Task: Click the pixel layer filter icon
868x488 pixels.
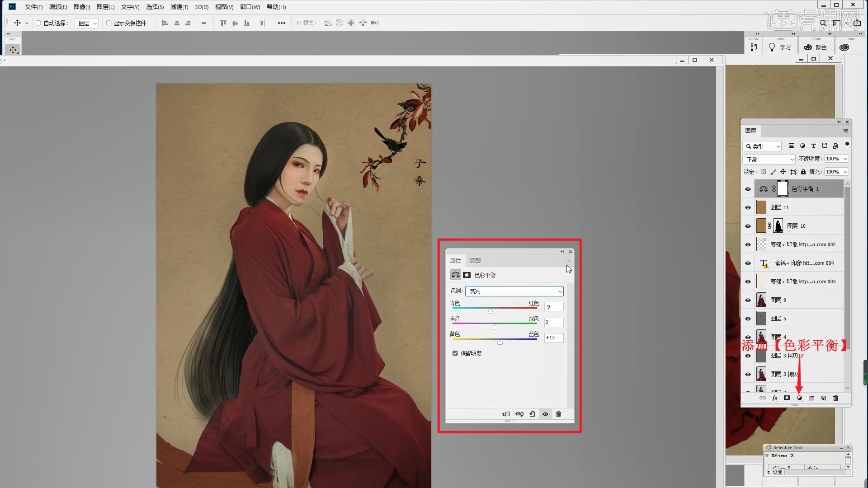Action: pyautogui.click(x=791, y=146)
